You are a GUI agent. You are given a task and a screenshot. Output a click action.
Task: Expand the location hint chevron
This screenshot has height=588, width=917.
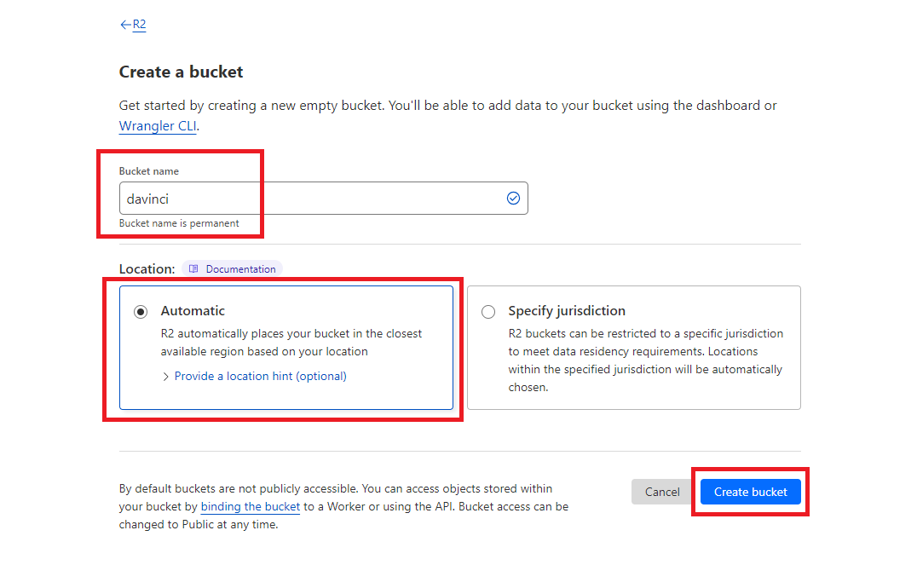(x=165, y=377)
